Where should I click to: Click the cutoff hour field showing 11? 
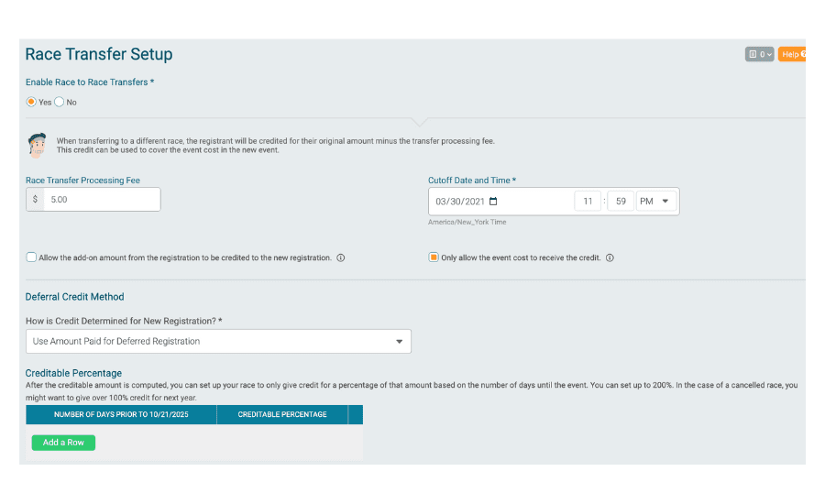pos(588,201)
